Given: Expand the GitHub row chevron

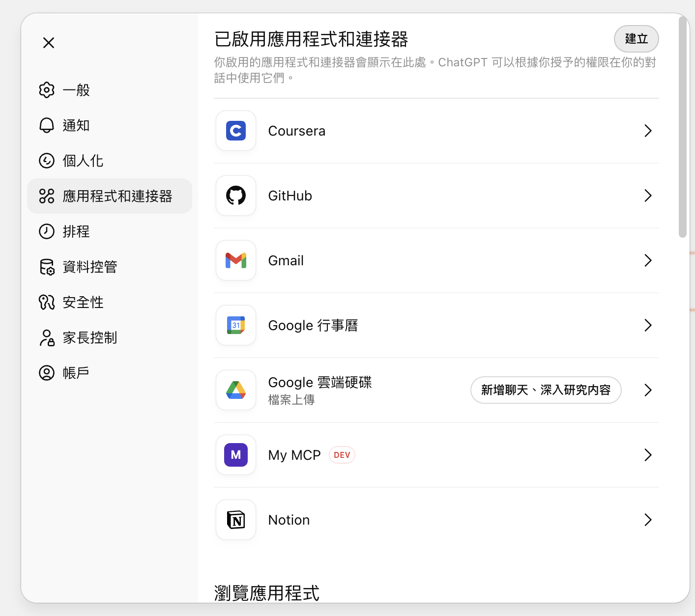Looking at the screenshot, I should 648,196.
